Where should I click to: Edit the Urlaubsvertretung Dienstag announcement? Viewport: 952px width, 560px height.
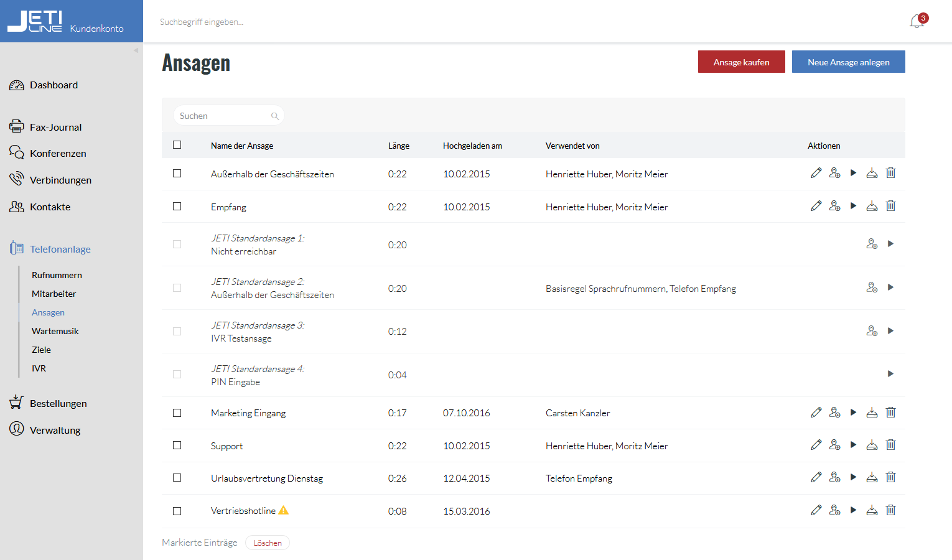816,477
